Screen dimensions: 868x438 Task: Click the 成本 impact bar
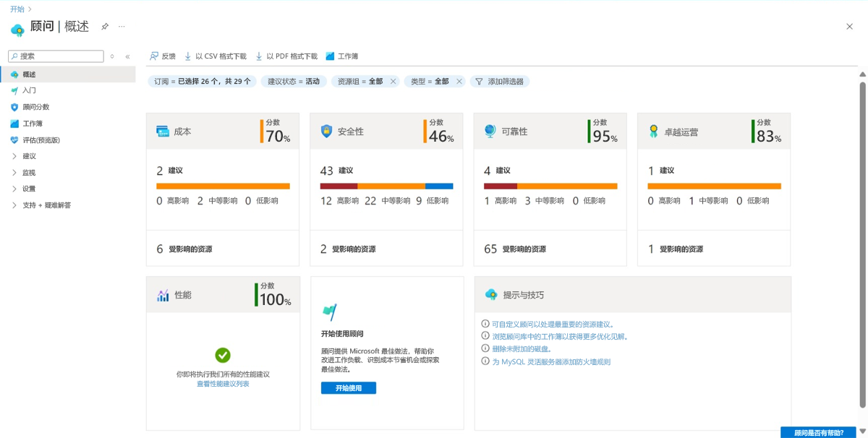click(x=223, y=186)
